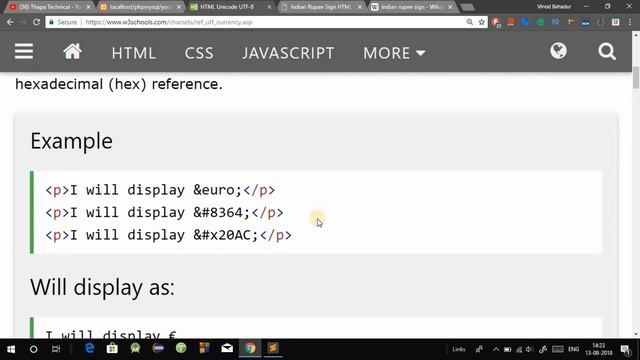Show hidden system tray icons chevron
Screen dimensions: 640x360
(496, 349)
